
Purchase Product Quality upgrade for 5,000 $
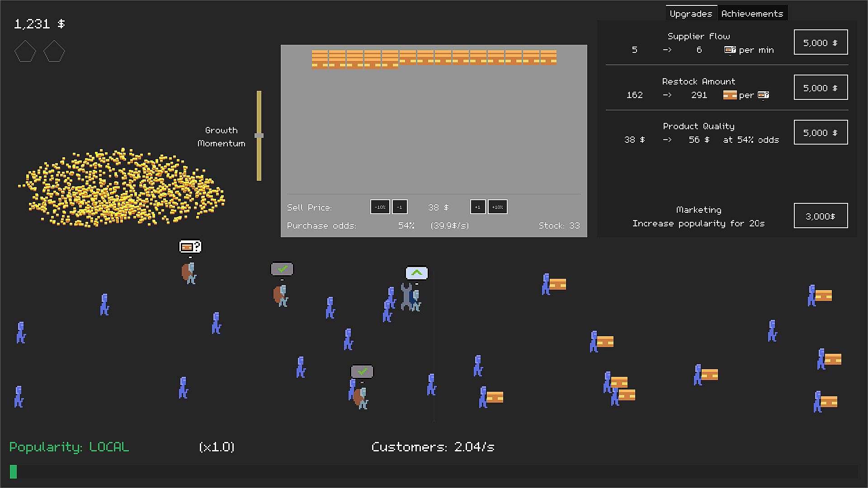pyautogui.click(x=821, y=132)
